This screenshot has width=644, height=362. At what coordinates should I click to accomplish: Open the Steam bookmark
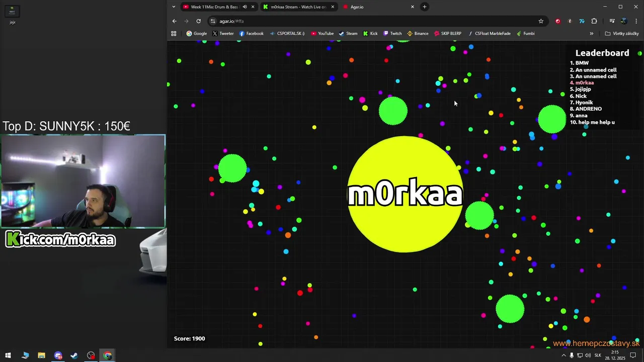click(x=348, y=34)
